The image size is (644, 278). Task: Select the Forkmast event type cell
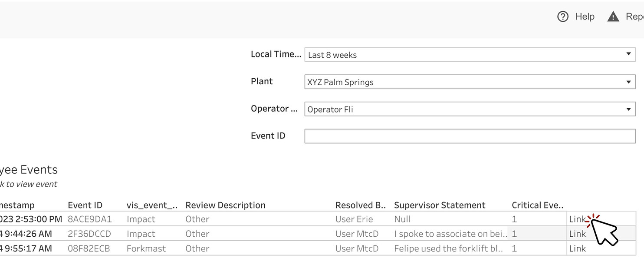(146, 248)
